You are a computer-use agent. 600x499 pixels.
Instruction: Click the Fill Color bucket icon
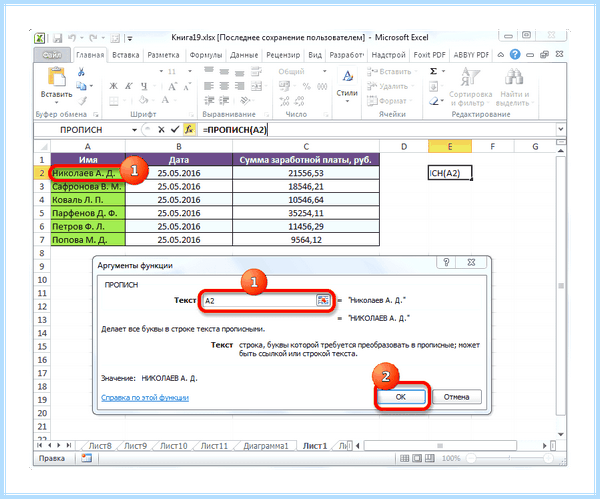(x=143, y=100)
